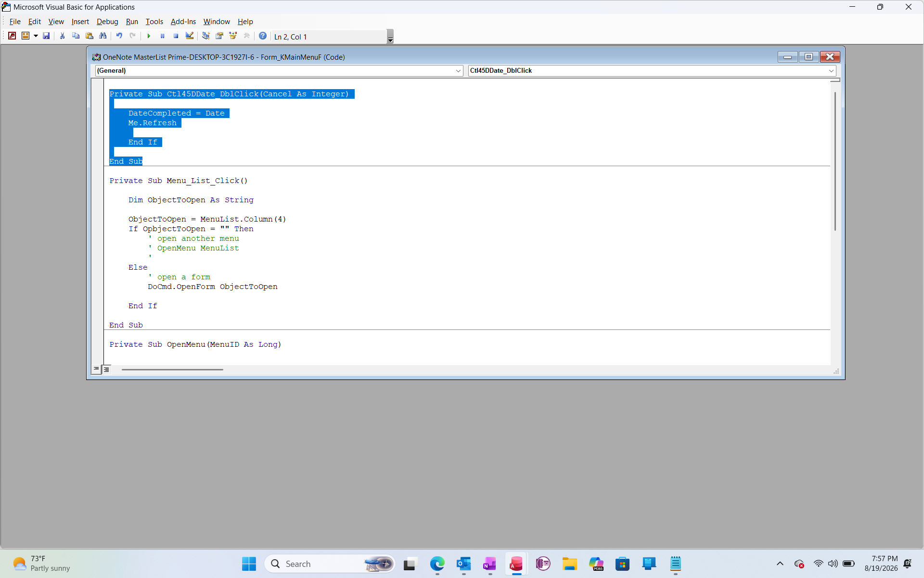Open the Tools menu
Image resolution: width=924 pixels, height=578 pixels.
(154, 22)
